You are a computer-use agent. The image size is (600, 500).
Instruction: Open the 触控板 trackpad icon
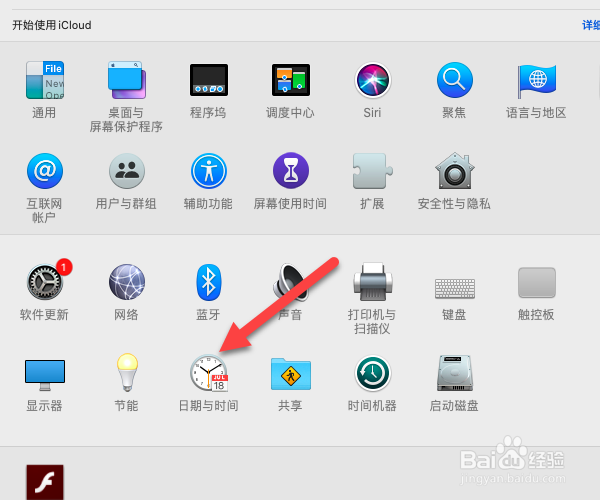tap(536, 283)
